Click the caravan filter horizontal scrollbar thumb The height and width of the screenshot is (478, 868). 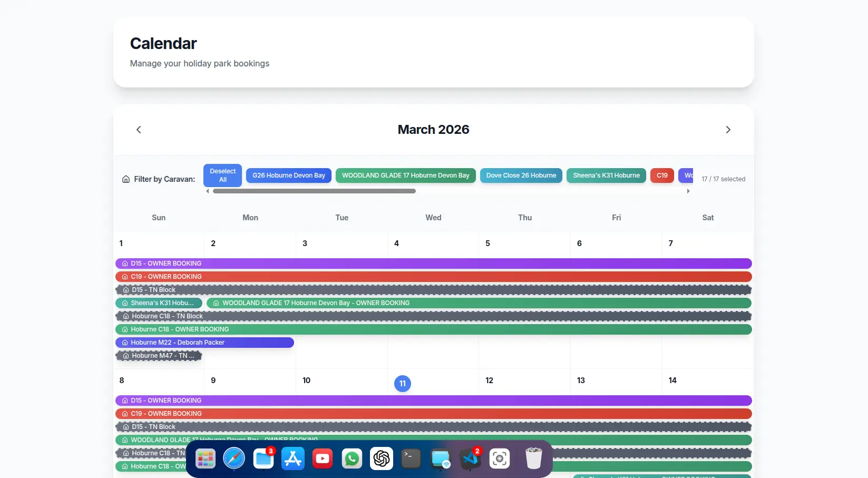[x=314, y=191]
